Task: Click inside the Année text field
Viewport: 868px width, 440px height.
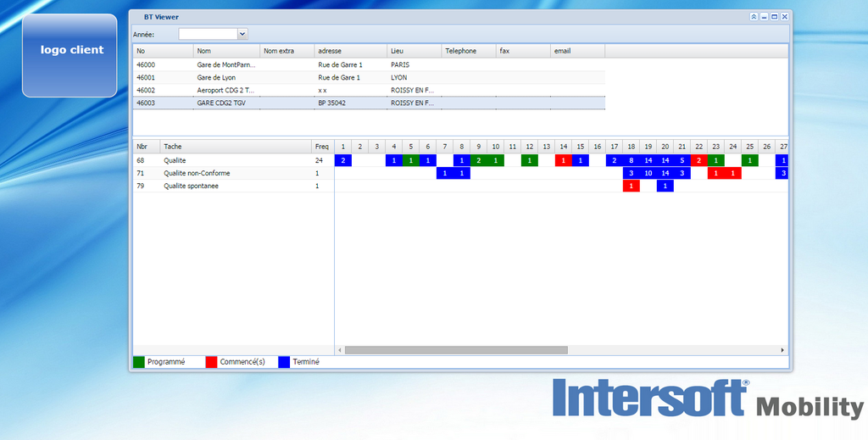Action: pyautogui.click(x=208, y=34)
